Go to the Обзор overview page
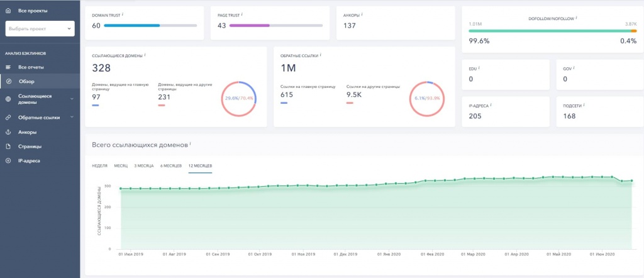Viewport: 644px width, 278px height. point(26,81)
